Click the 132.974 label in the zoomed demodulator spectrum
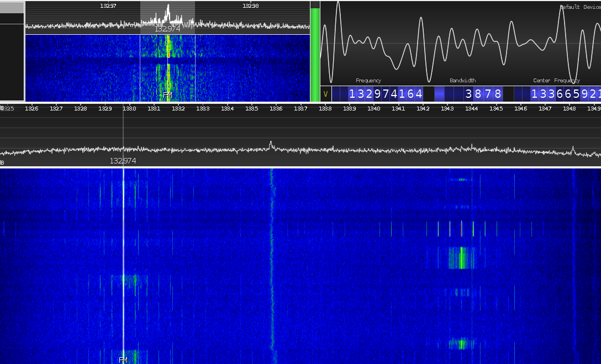 click(x=167, y=29)
